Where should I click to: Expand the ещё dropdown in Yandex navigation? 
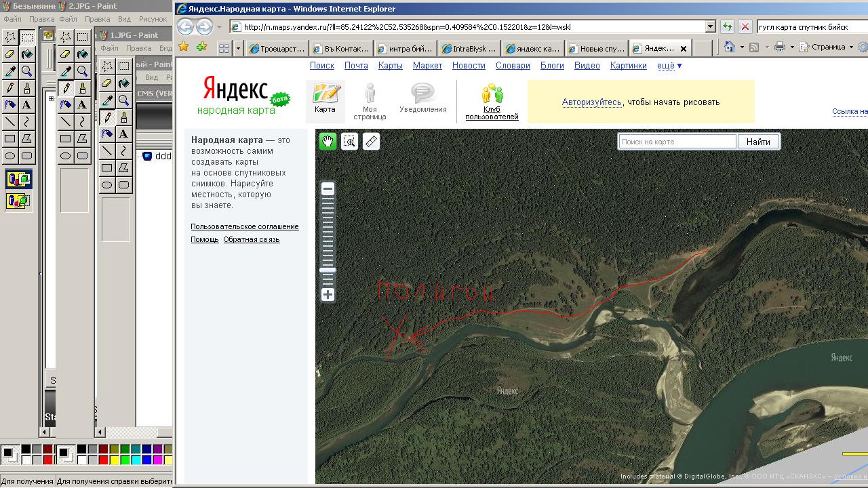coord(669,66)
